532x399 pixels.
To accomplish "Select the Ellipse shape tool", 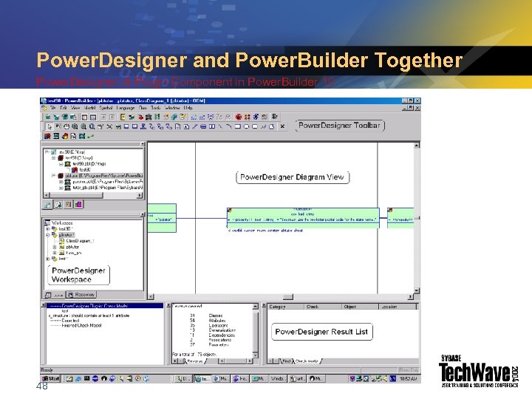I will tap(246, 126).
